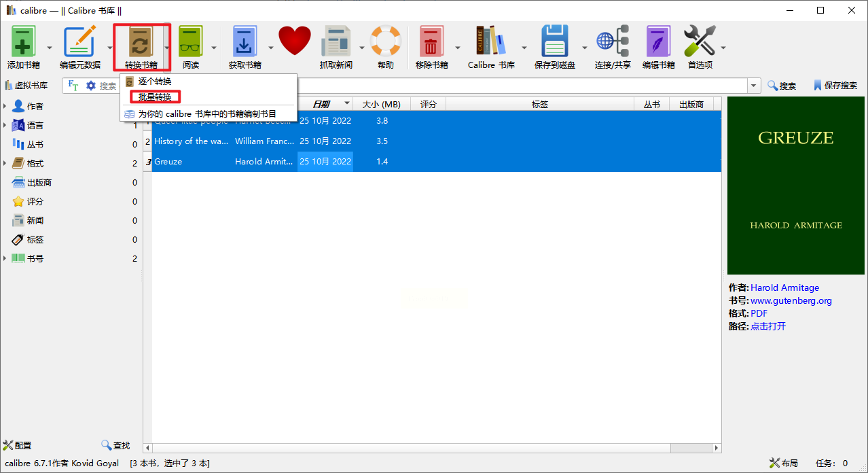
Task: Toggle the 布局 (Layout) button in status bar
Action: point(783,463)
